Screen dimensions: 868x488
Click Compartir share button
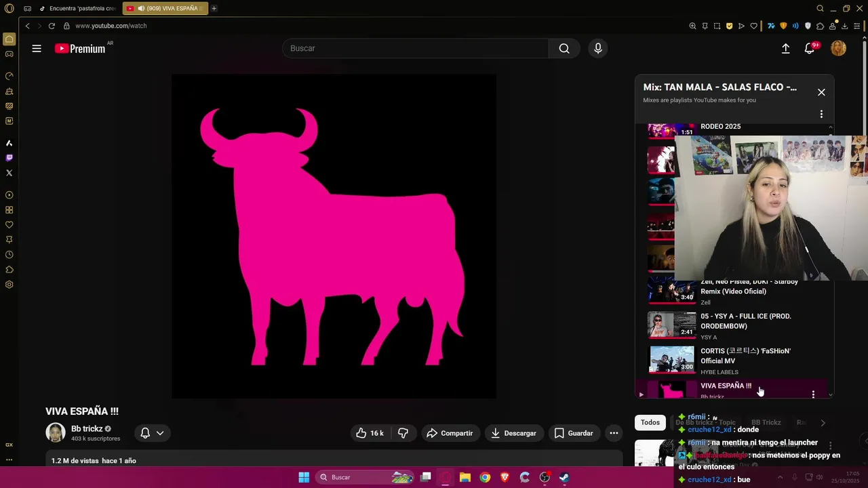(450, 433)
